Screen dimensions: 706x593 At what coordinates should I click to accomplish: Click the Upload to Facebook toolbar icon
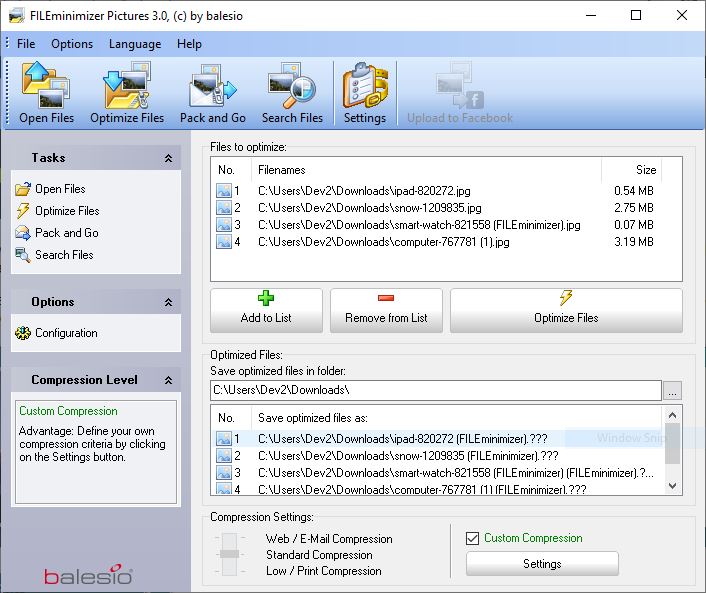[x=459, y=86]
